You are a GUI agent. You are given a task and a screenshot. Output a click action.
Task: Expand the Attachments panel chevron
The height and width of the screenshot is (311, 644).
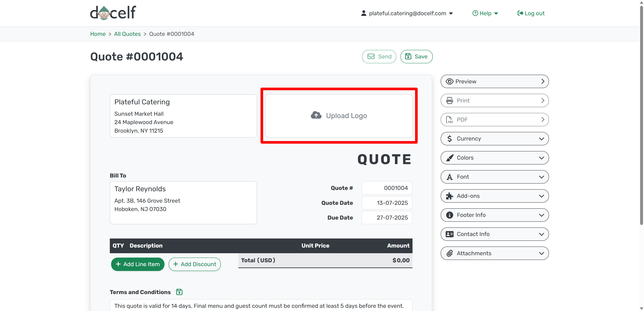pos(541,253)
